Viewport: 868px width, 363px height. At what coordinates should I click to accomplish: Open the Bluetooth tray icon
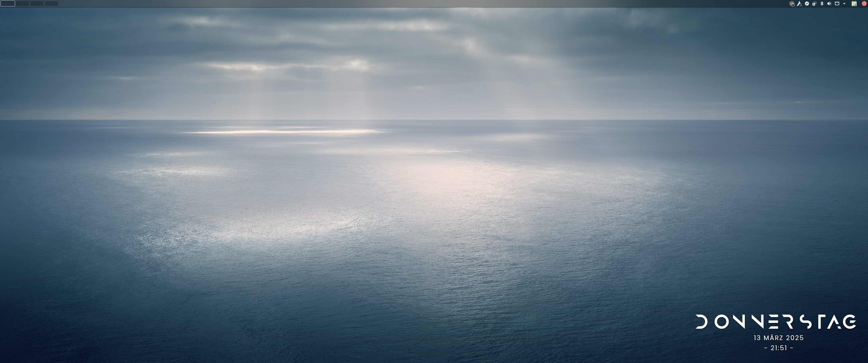point(822,4)
